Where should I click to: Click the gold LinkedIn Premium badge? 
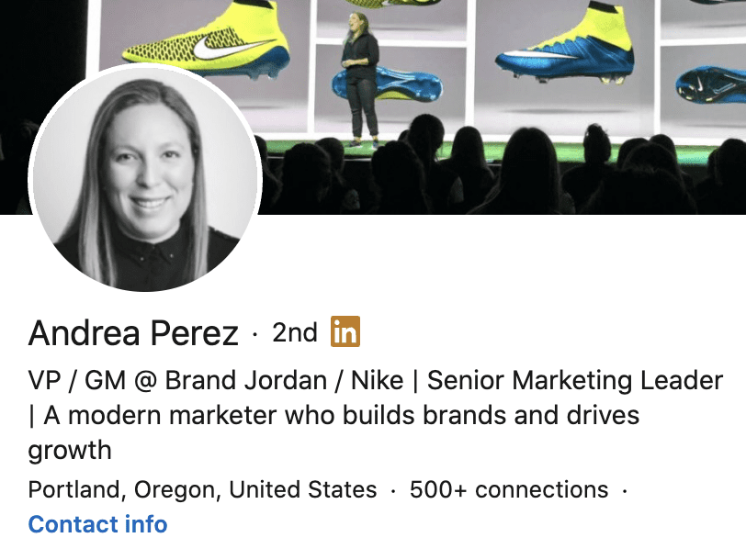[345, 332]
